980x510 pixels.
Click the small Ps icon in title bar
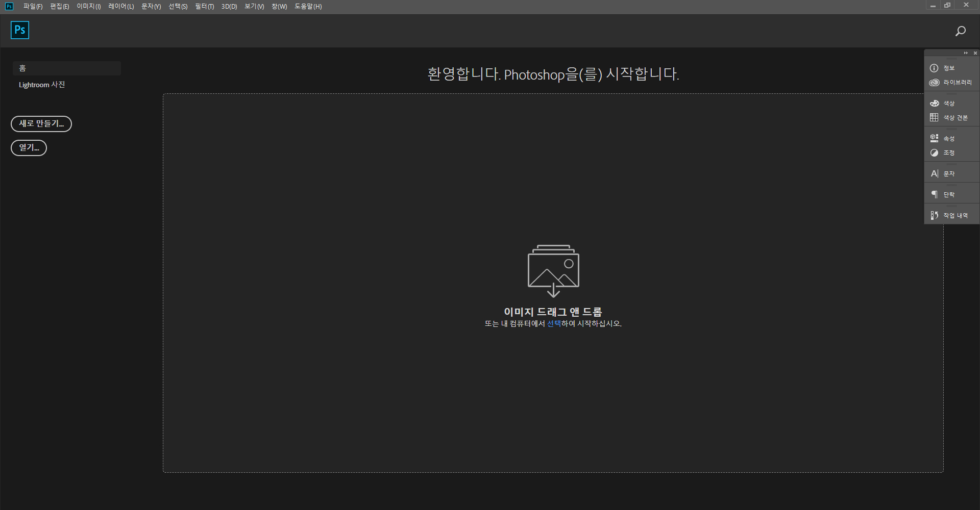point(9,6)
